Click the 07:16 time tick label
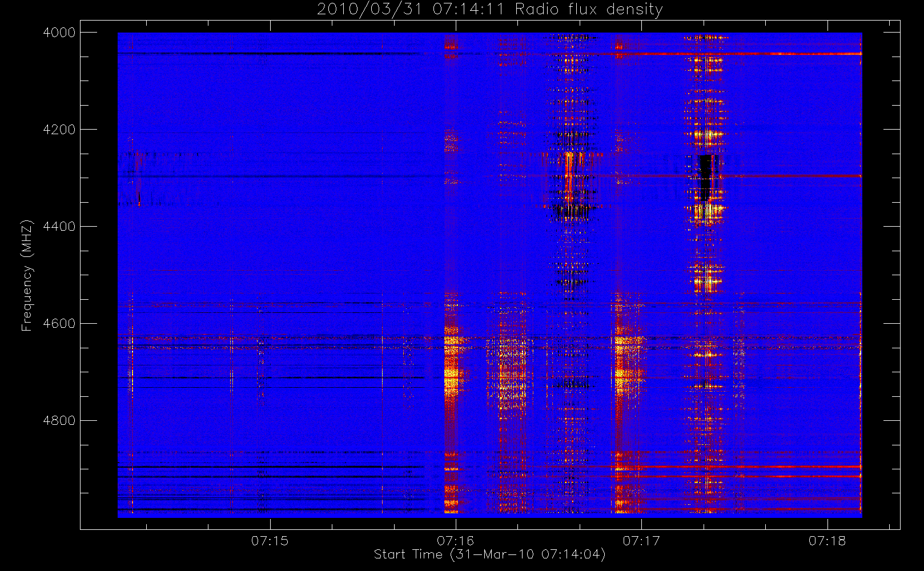The height and width of the screenshot is (571, 924). (x=456, y=541)
